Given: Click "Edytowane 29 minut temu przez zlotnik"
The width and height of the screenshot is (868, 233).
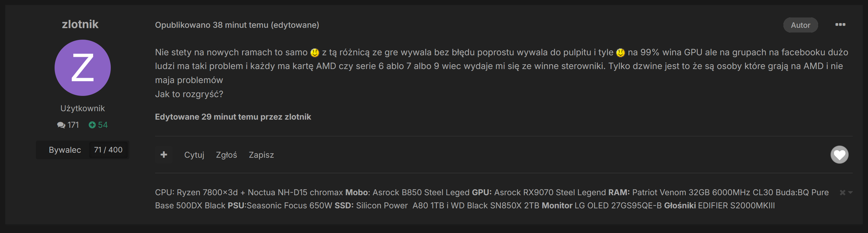Looking at the screenshot, I should 233,117.
